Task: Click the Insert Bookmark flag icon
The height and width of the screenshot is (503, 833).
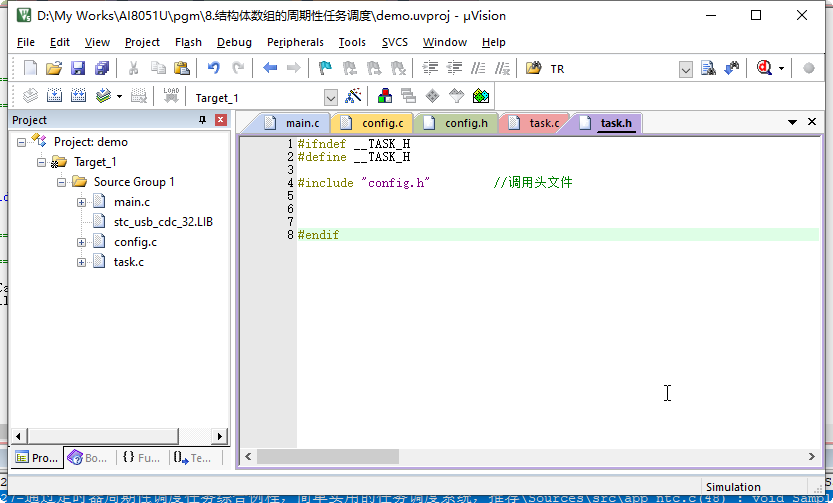Action: (x=325, y=68)
